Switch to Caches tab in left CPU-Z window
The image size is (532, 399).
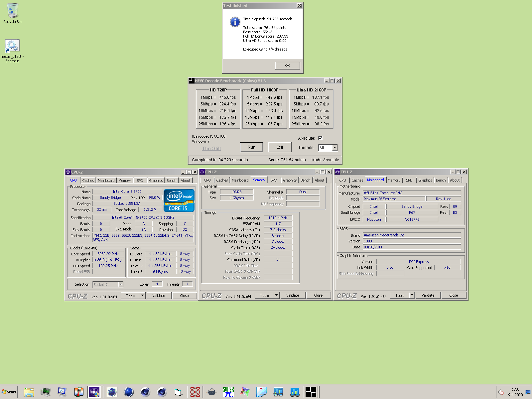88,181
